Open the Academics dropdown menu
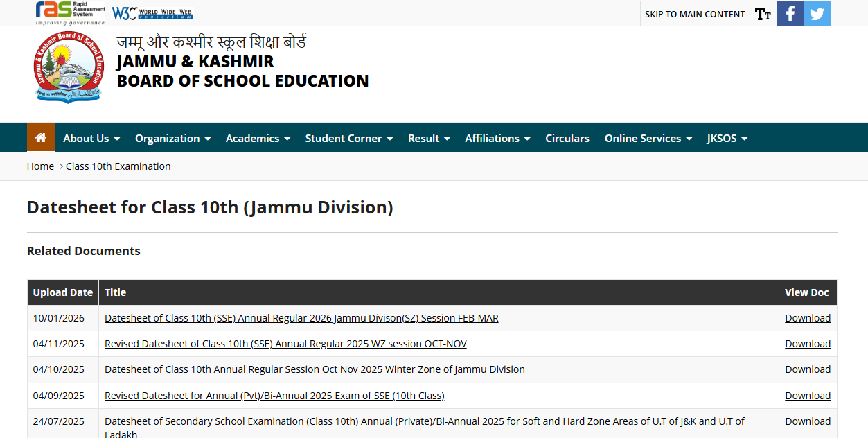868x438 pixels. coord(258,139)
